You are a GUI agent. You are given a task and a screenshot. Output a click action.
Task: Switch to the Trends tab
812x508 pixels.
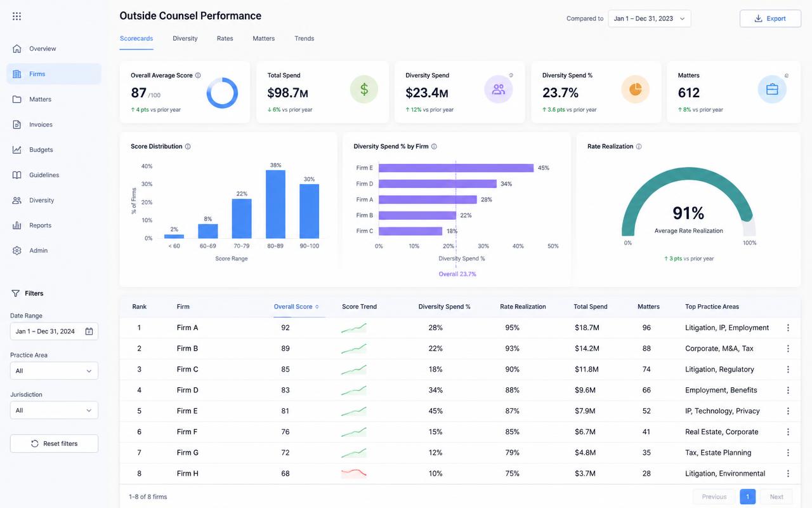point(304,39)
